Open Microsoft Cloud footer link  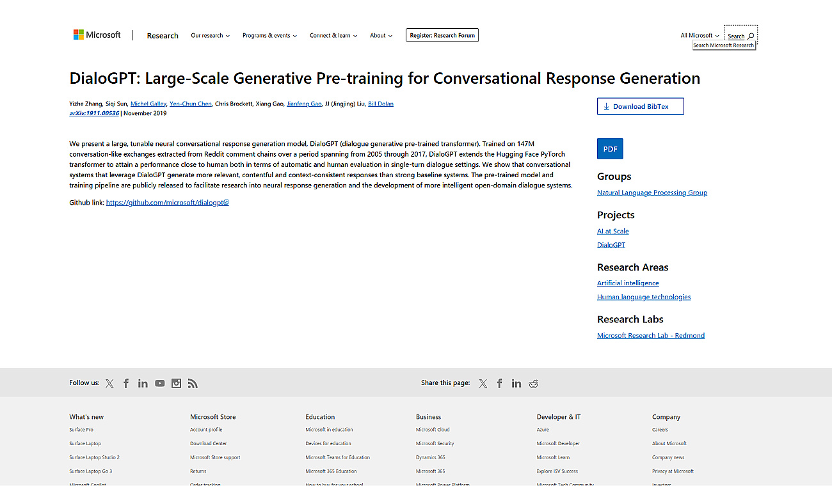[433, 430]
